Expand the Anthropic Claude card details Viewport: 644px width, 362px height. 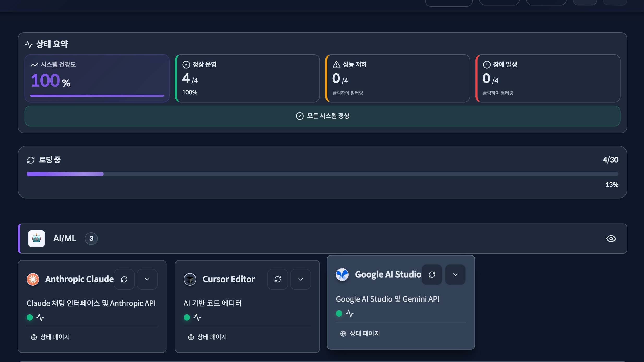tap(147, 279)
